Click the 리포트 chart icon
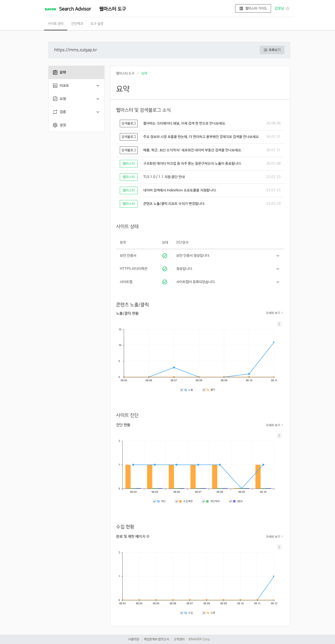 (55, 86)
